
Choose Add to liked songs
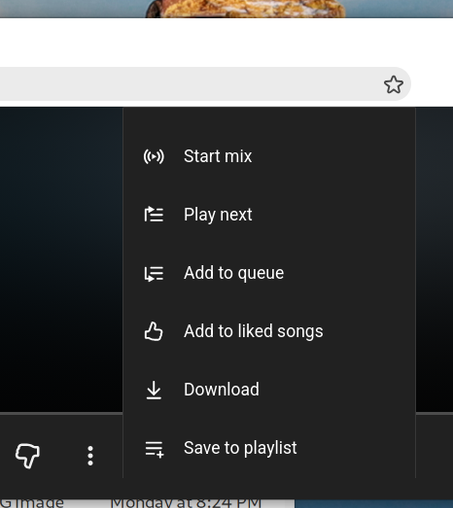tap(269, 331)
